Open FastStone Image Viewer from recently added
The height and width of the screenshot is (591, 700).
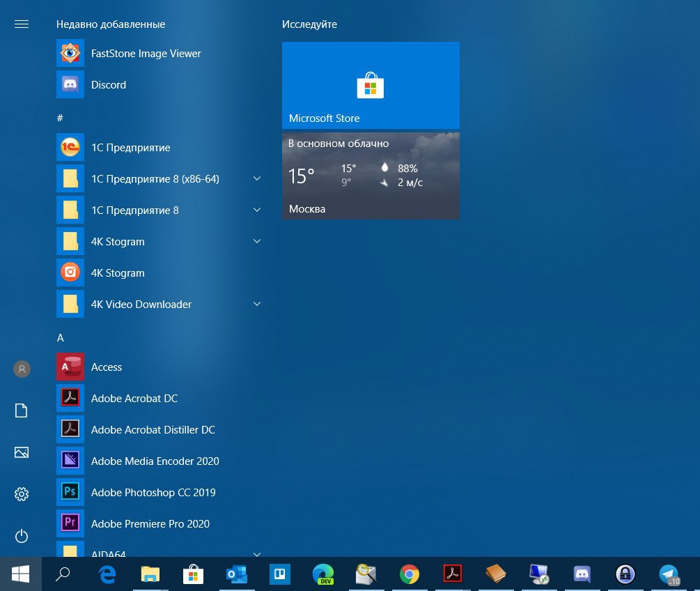click(x=159, y=53)
